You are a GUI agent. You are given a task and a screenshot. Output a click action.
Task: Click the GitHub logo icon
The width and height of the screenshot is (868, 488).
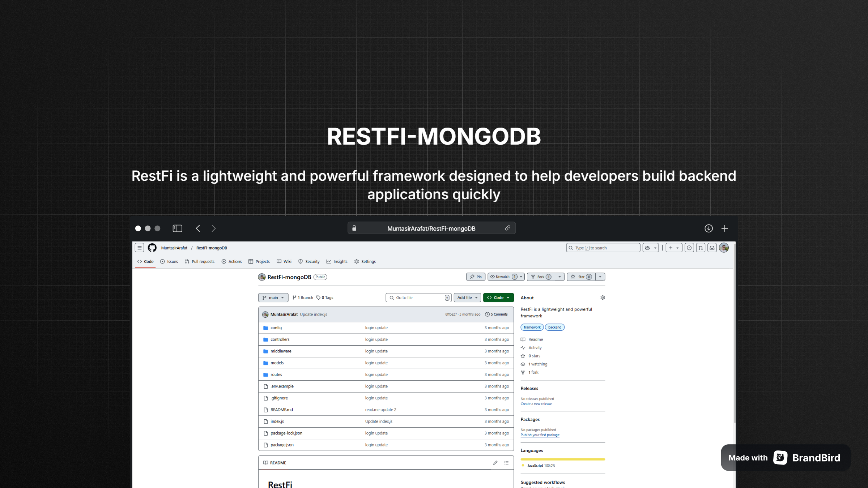point(152,248)
